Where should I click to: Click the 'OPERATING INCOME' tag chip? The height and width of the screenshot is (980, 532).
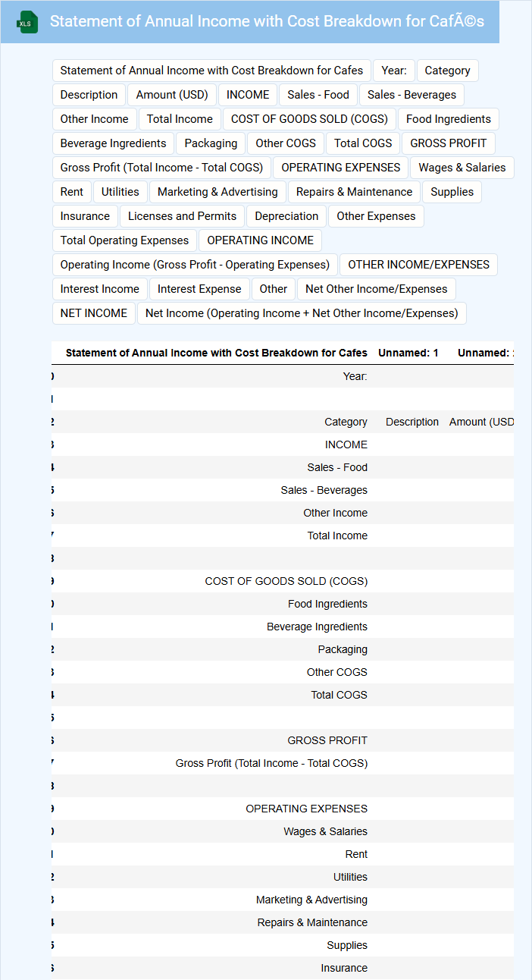[x=261, y=240]
